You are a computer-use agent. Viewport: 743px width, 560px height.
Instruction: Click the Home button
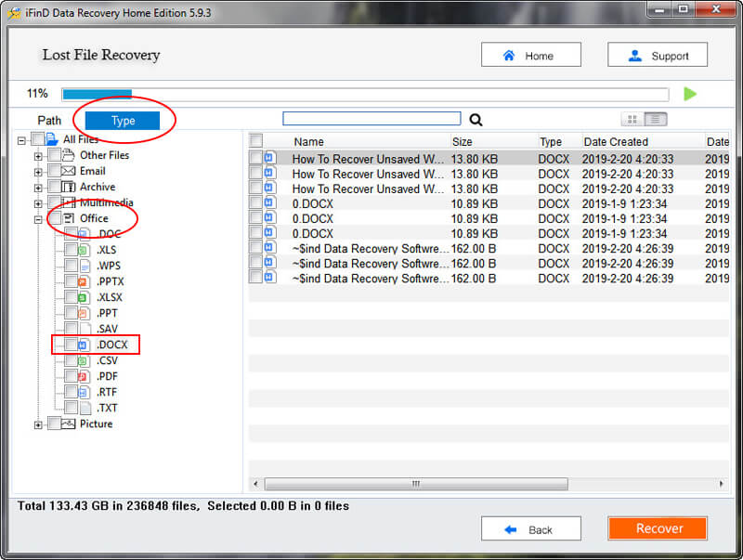click(530, 55)
